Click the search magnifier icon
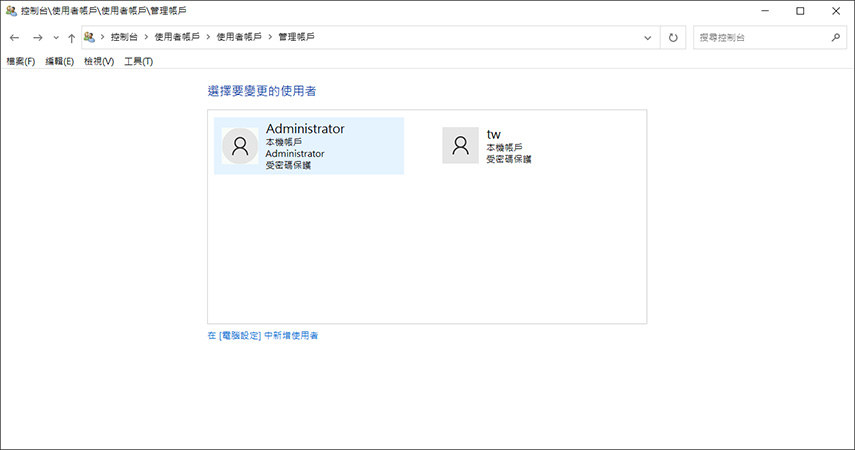Screen dimensions: 855x450 click(x=836, y=37)
